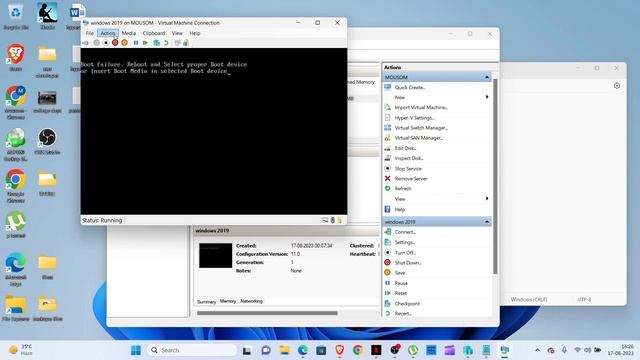Open Virtual SAN Manager
Image resolution: width=640 pixels, height=360 pixels.
tap(419, 138)
